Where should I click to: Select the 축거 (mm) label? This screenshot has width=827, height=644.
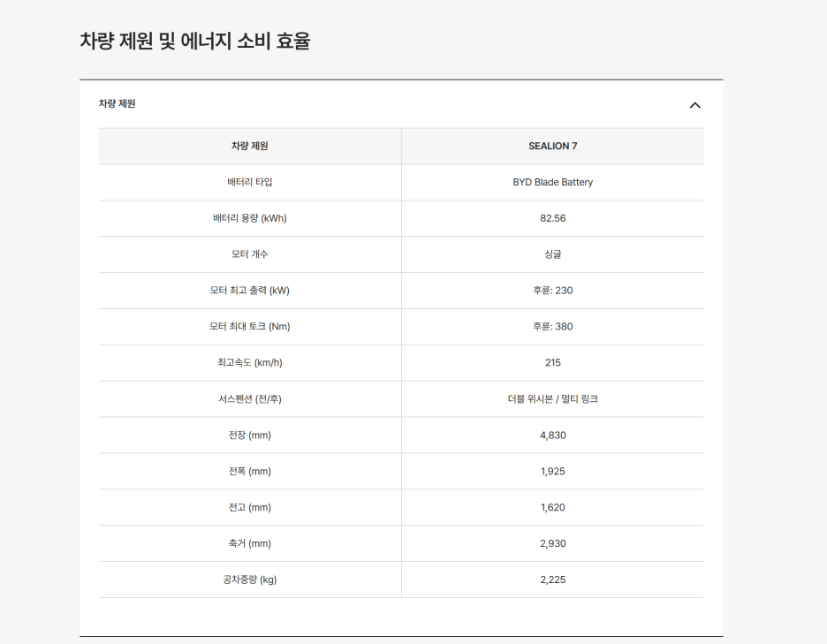tap(249, 543)
